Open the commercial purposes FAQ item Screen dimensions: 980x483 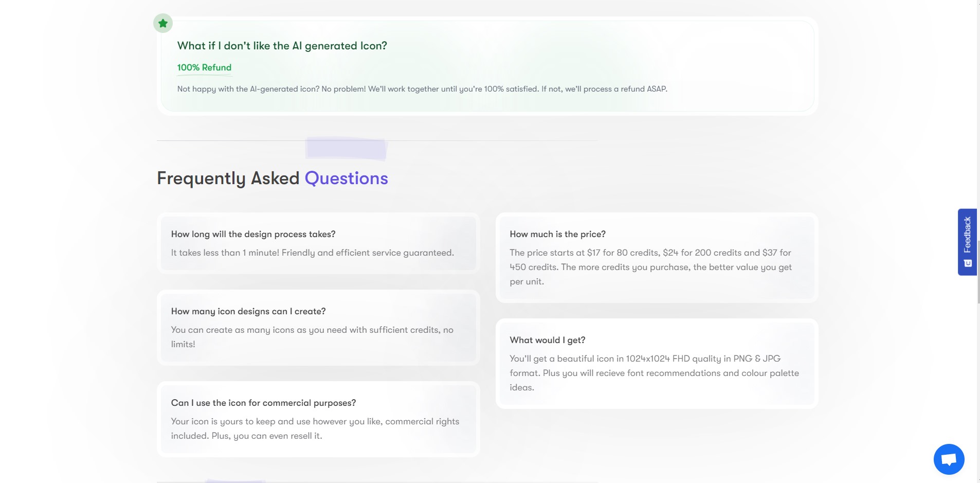(318, 419)
